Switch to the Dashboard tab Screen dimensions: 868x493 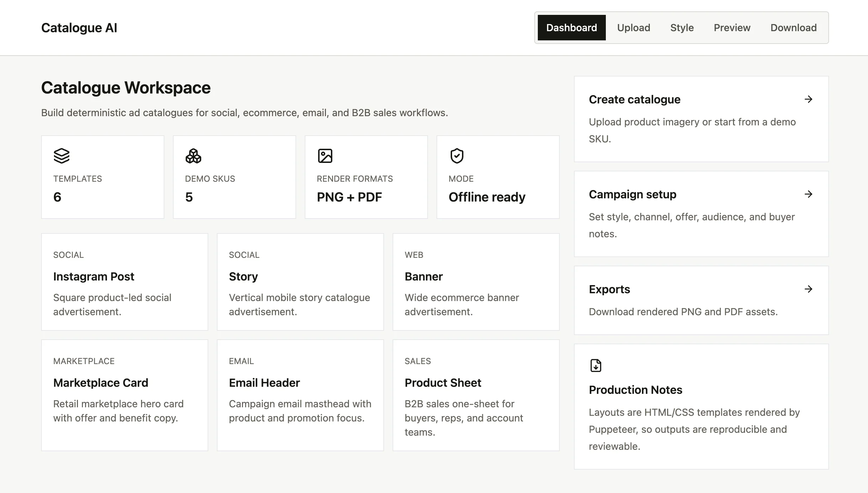tap(571, 28)
